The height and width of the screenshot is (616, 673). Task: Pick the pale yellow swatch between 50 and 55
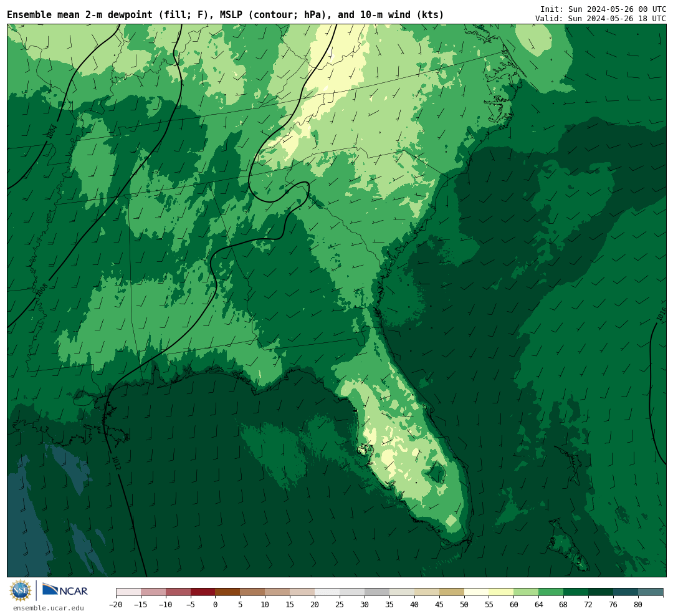(477, 592)
